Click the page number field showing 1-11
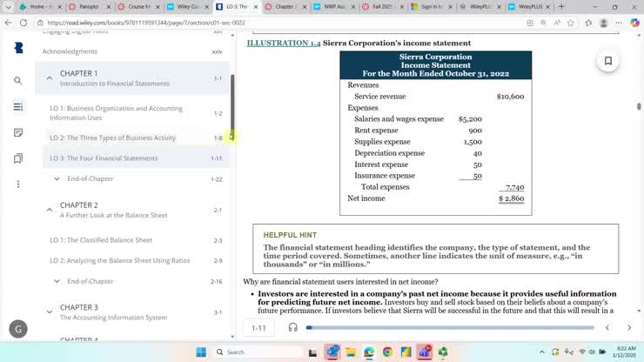This screenshot has height=362, width=644. pyautogui.click(x=258, y=328)
